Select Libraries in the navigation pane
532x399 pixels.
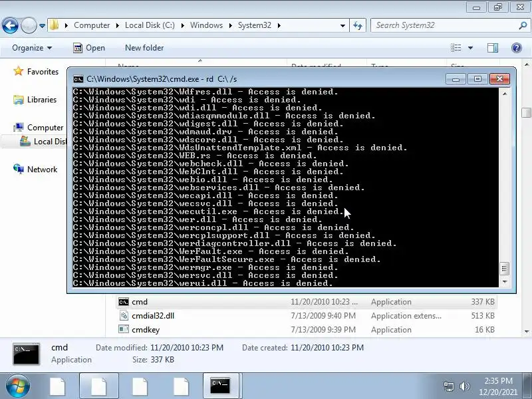pyautogui.click(x=42, y=99)
